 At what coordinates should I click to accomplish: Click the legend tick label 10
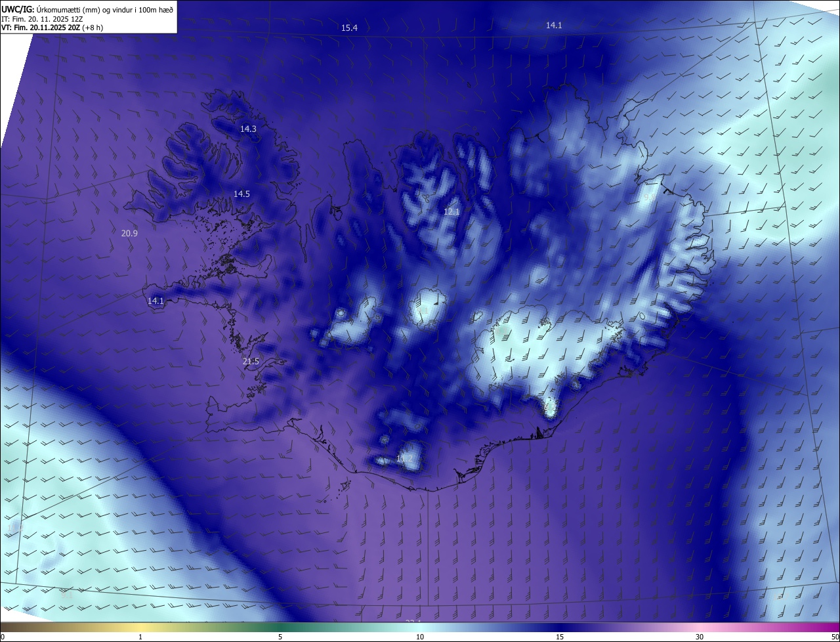tap(420, 637)
